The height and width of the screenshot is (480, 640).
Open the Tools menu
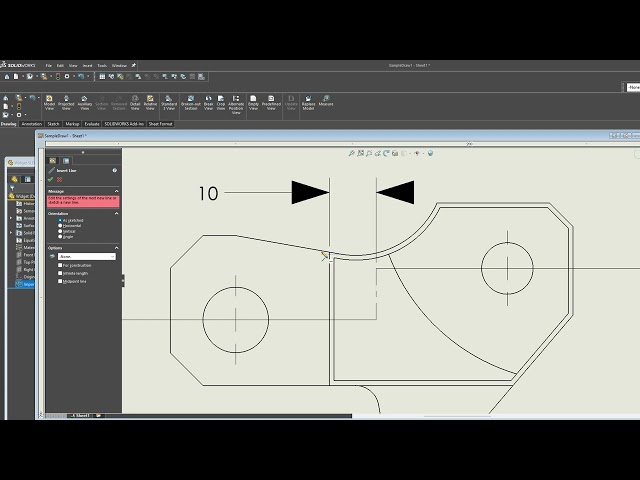tap(102, 66)
